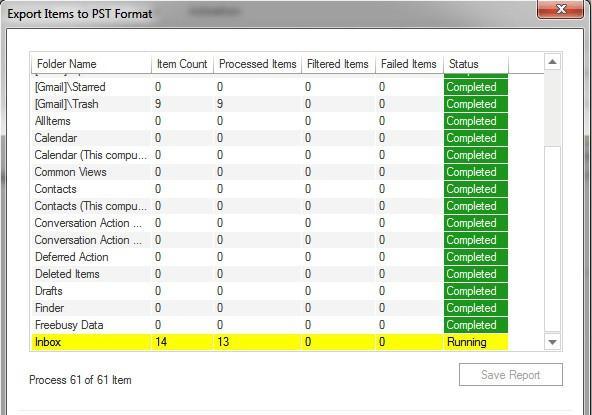Select the Contacts folder row
This screenshot has height=415, width=592.
[x=270, y=189]
